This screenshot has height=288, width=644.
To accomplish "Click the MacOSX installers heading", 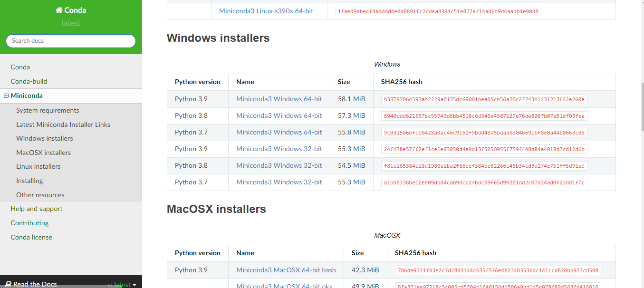I will point(216,209).
